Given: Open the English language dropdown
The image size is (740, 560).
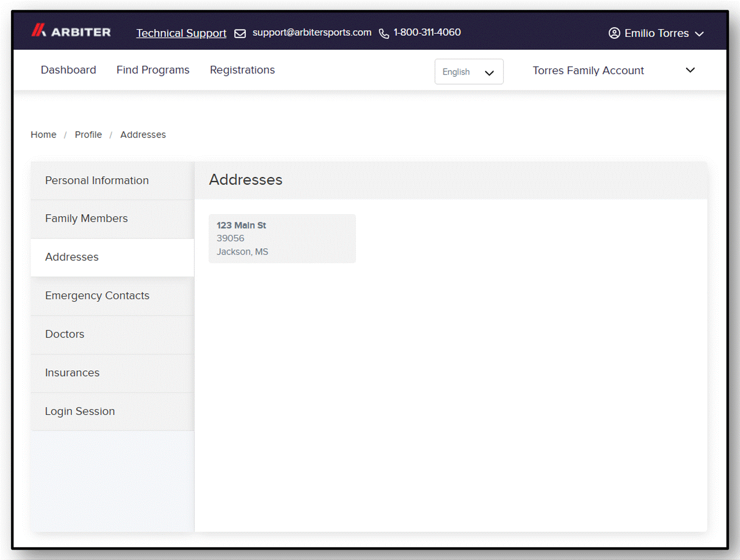Looking at the screenshot, I should (x=469, y=72).
